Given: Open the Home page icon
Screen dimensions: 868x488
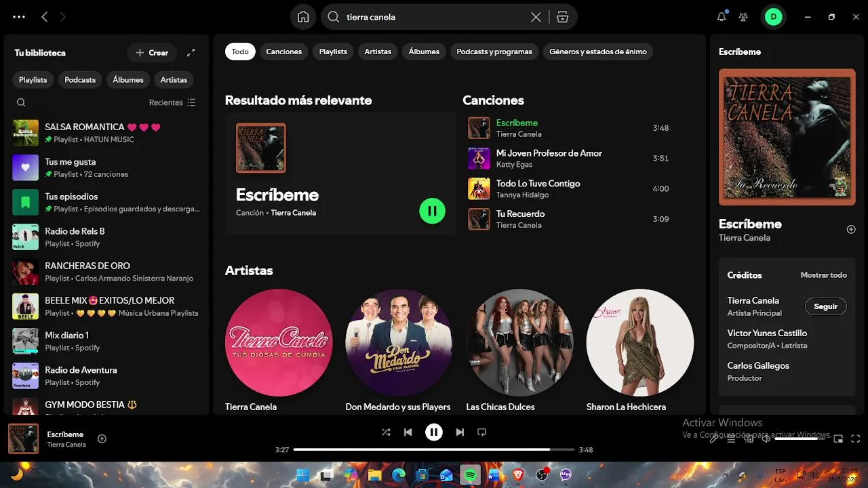Looking at the screenshot, I should coord(303,17).
